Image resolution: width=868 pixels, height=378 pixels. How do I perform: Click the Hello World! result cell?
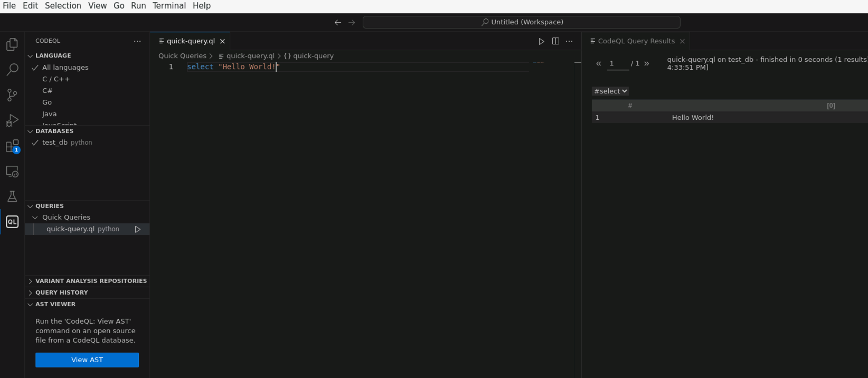(693, 118)
